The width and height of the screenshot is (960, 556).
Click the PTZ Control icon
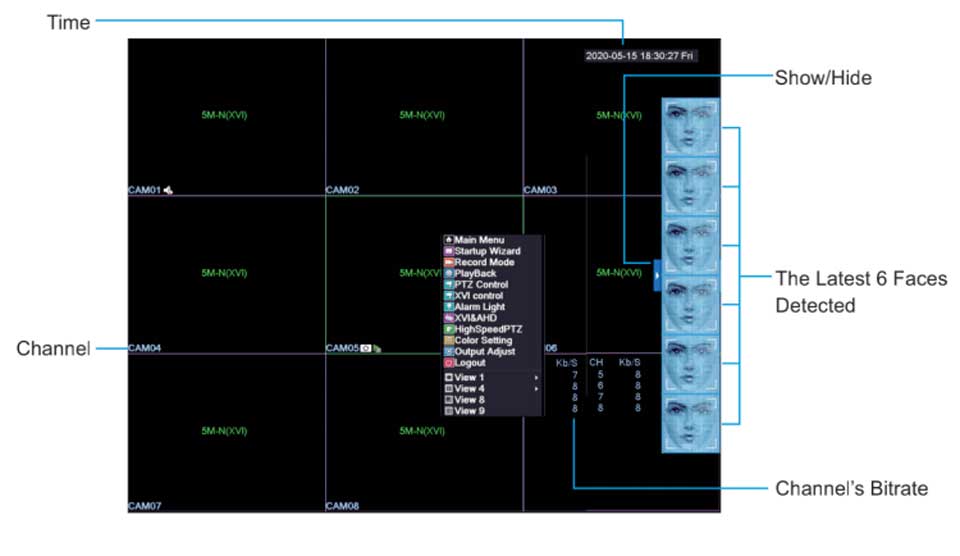click(449, 285)
